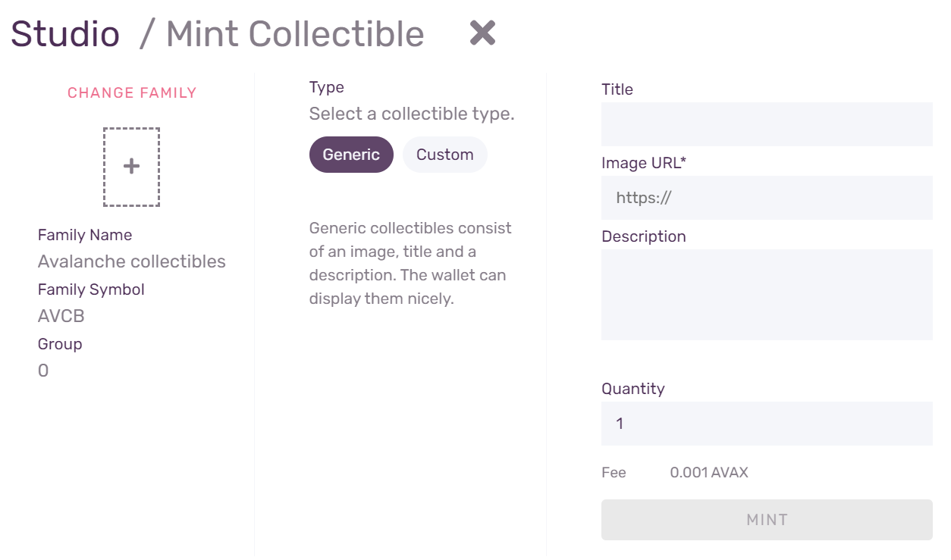Click the Avalanche collectibles family name
The width and height of the screenshot is (951, 560).
(x=132, y=261)
